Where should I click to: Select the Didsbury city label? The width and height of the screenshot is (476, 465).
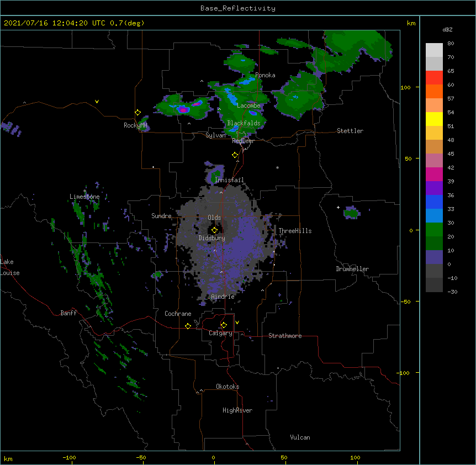(211, 238)
